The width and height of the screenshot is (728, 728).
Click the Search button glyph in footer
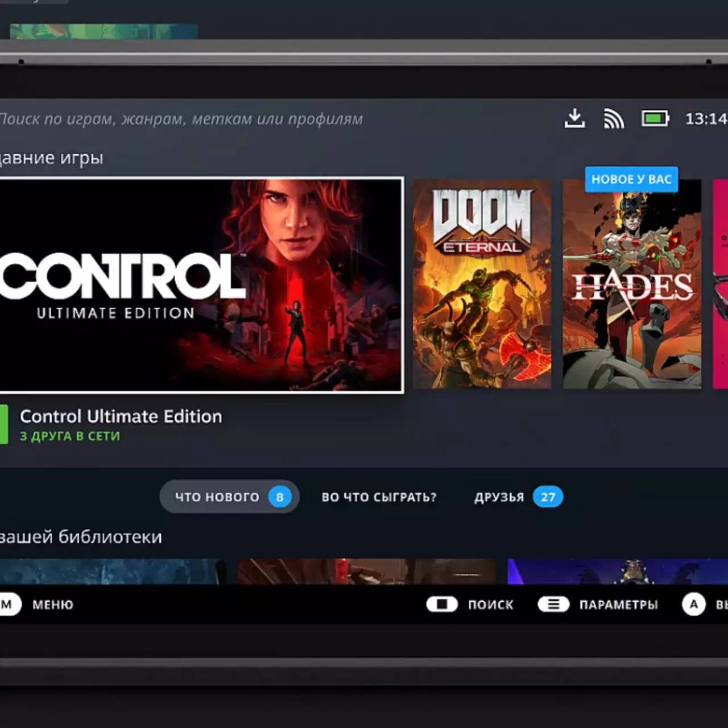442,604
